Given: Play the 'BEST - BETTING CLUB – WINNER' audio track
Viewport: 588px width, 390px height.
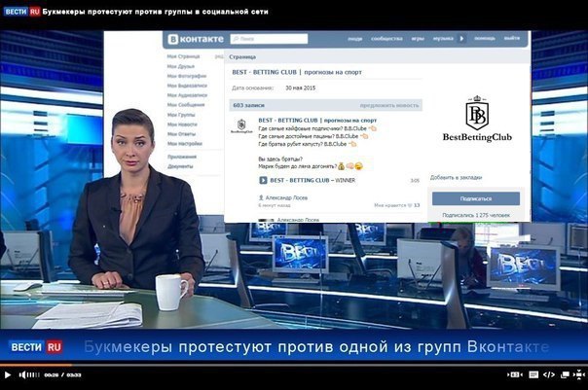Looking at the screenshot, I should 263,180.
